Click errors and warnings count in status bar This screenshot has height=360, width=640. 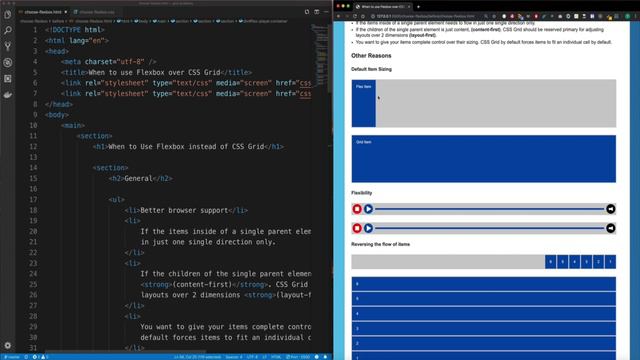click(x=40, y=357)
